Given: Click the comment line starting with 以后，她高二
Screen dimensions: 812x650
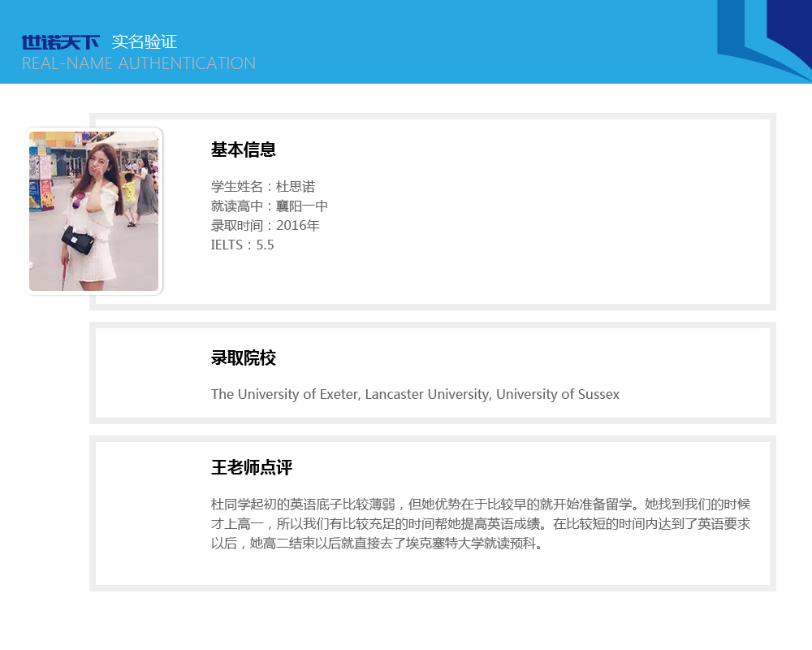Looking at the screenshot, I should coord(377,544).
